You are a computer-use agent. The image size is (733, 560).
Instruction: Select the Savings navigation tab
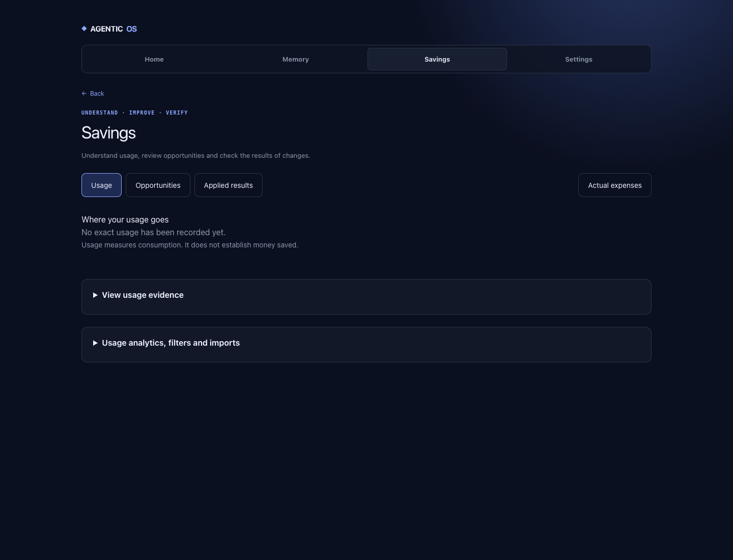pos(437,59)
